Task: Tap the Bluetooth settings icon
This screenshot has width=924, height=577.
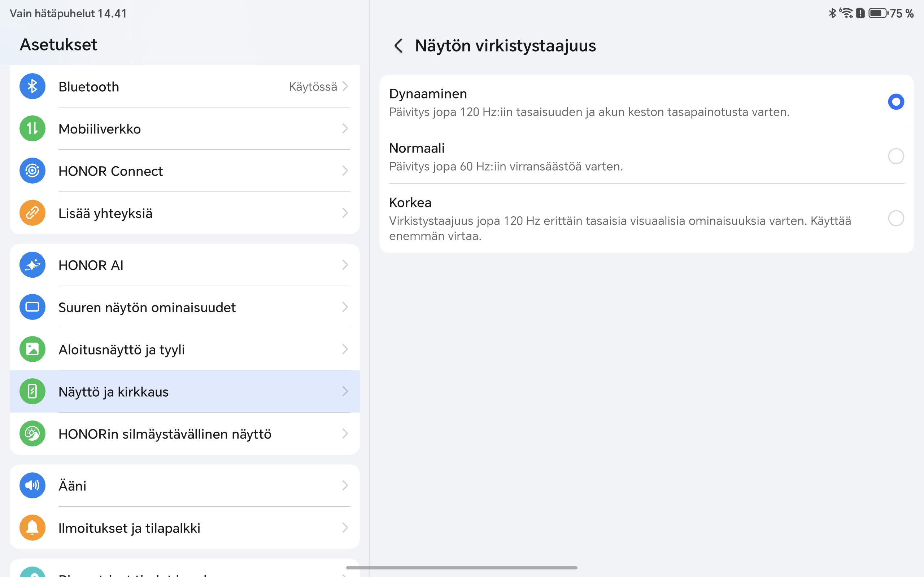Action: tap(32, 87)
